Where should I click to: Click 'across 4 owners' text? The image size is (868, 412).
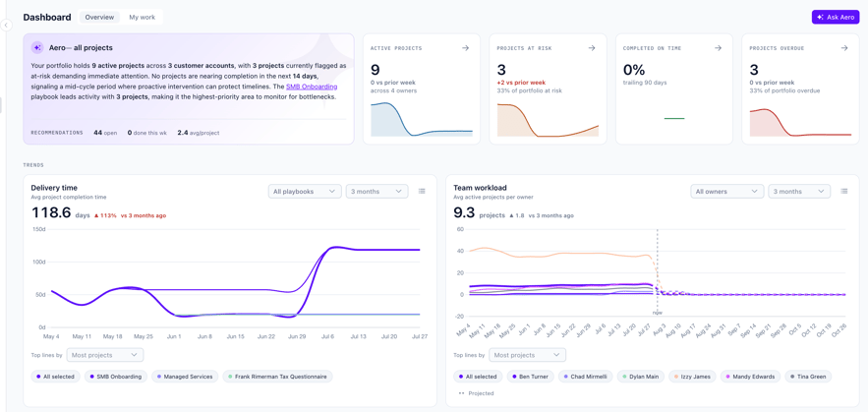click(x=393, y=90)
